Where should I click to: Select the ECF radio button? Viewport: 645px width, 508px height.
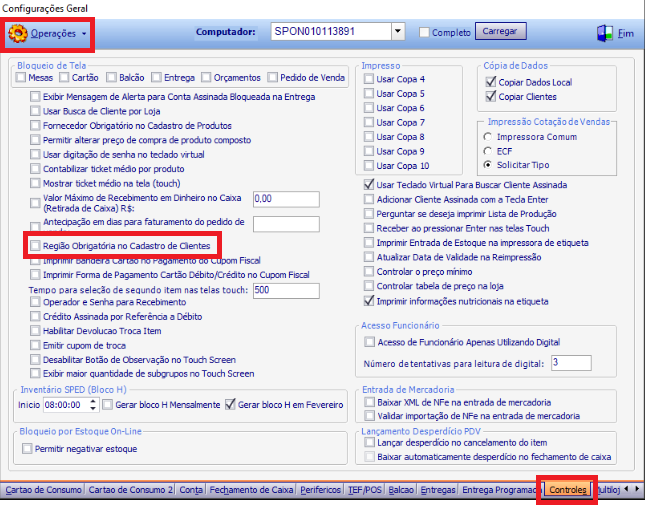[x=488, y=151]
